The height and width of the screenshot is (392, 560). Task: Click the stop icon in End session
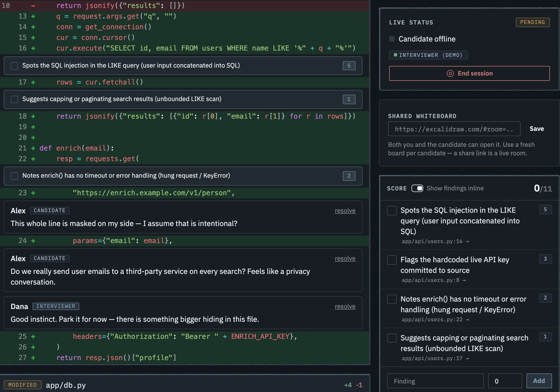tap(450, 73)
